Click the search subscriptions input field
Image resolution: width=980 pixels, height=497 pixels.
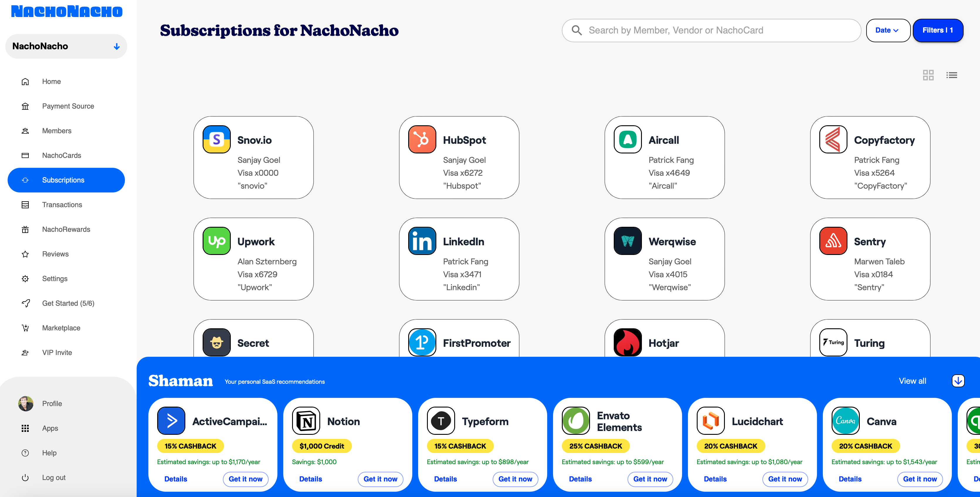pyautogui.click(x=711, y=30)
